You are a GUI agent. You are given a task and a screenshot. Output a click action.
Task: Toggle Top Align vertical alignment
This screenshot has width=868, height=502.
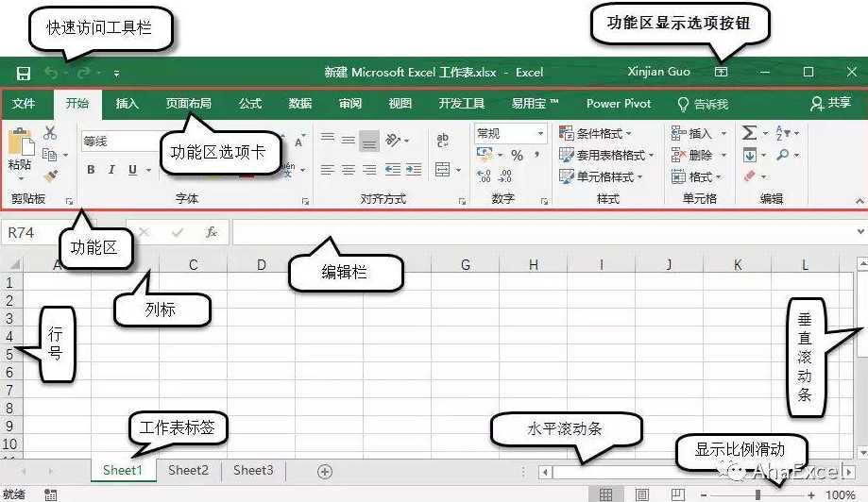coord(327,137)
